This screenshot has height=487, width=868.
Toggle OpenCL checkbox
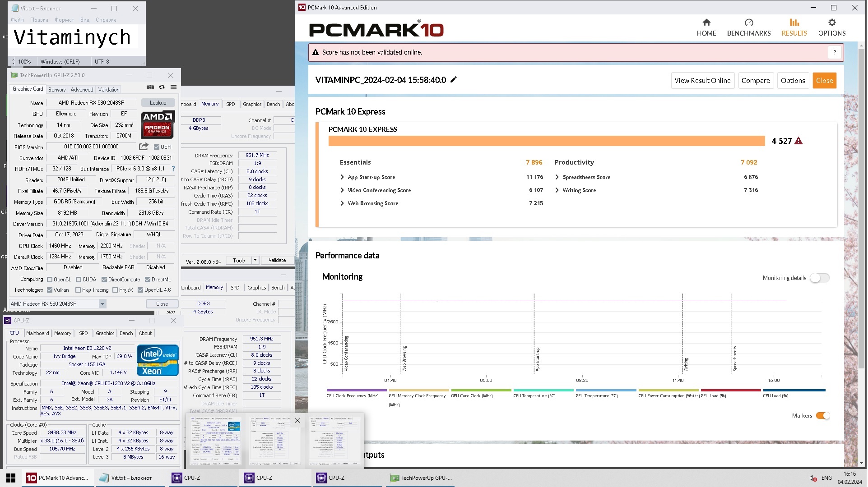[x=50, y=280]
